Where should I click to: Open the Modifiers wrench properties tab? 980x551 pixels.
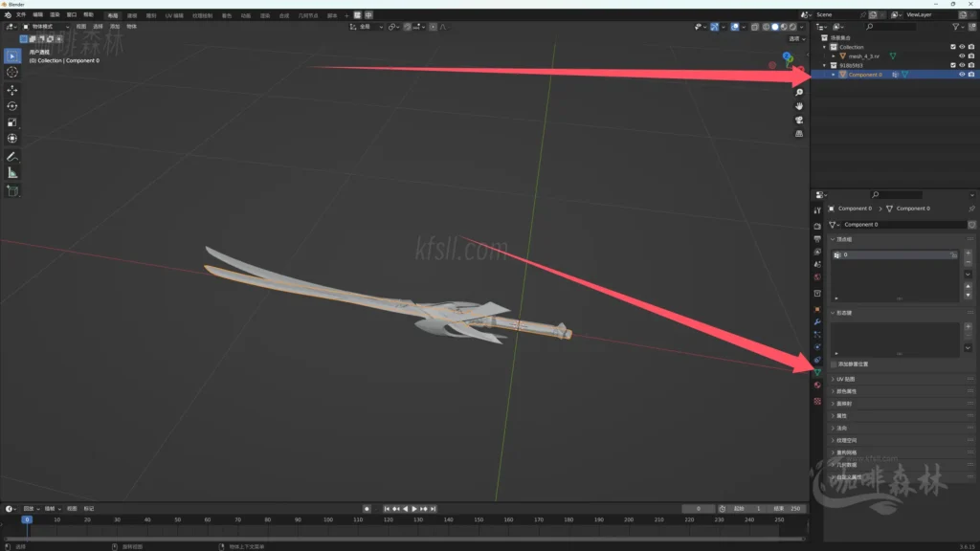(x=817, y=321)
